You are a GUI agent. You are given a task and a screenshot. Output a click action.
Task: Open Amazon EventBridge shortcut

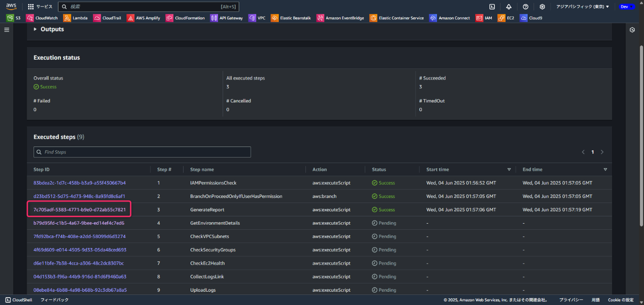[340, 18]
